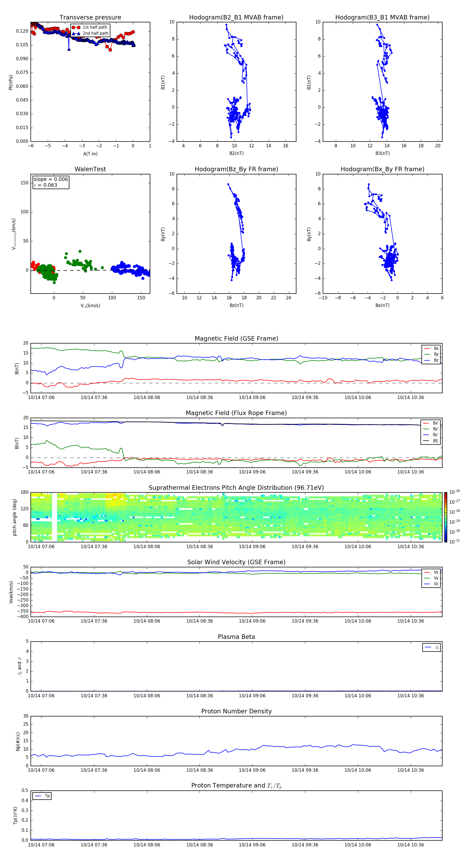Screen dimensions: 473x868
Task: Click the 'Np(#/cc)' axis label
Action: 18,741
